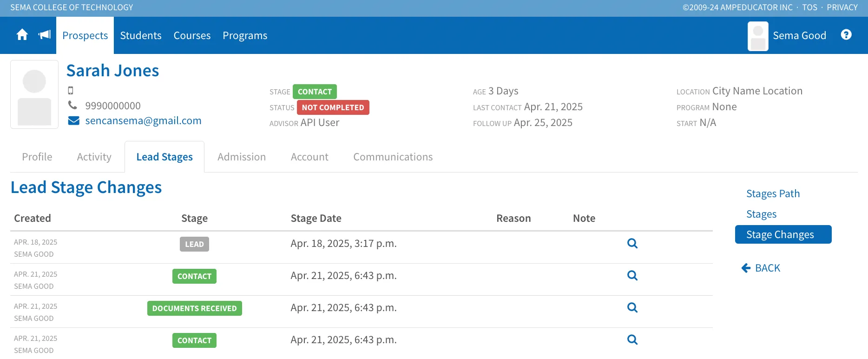Click the BACK arrow icon
This screenshot has height=359, width=868.
(746, 268)
